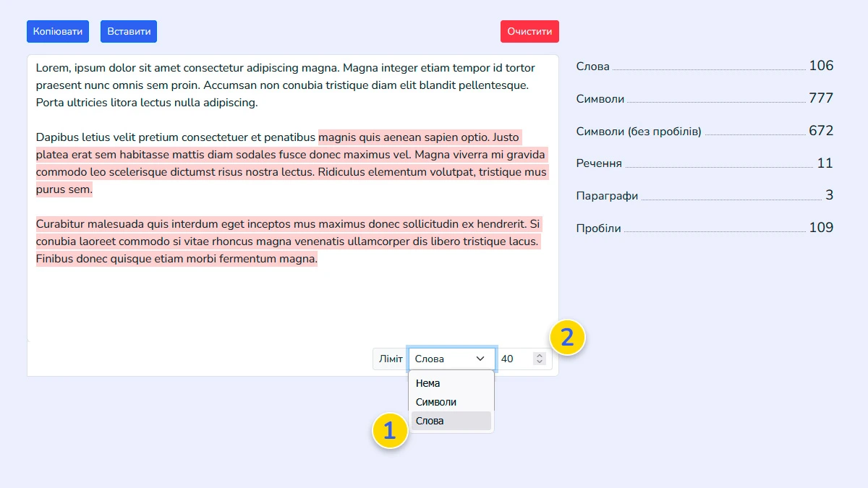Click the Слова count value 106
This screenshot has height=488, width=868.
821,66
